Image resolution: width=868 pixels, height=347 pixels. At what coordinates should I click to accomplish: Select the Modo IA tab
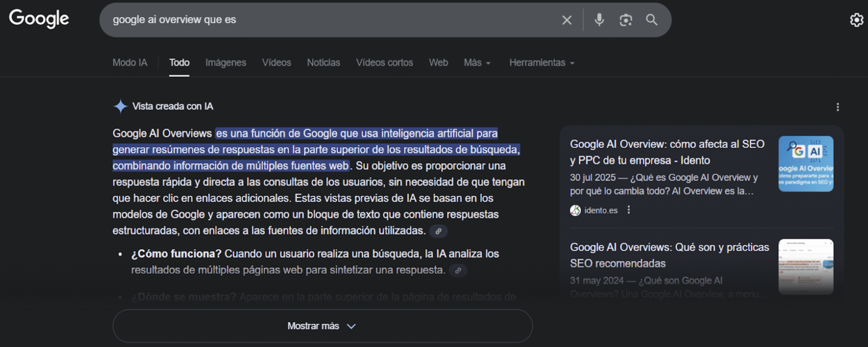tap(130, 62)
